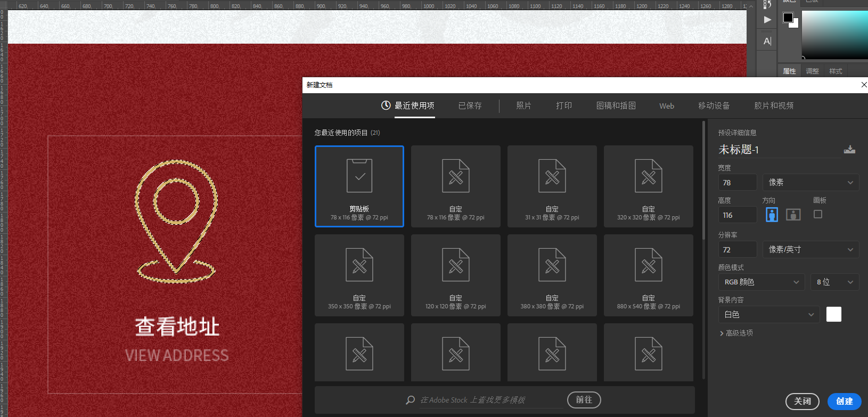Open the white background color swatch in dialog
The image size is (868, 417).
tap(834, 314)
